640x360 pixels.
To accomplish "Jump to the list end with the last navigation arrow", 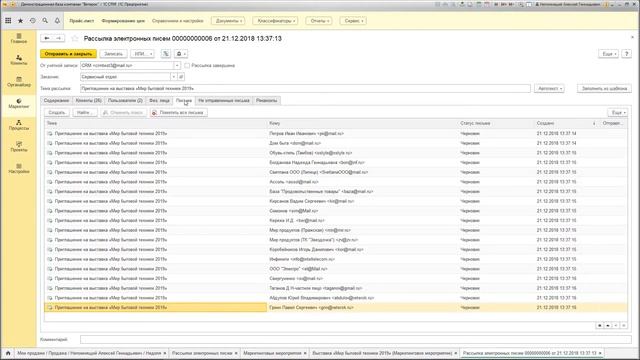I will click(x=624, y=325).
